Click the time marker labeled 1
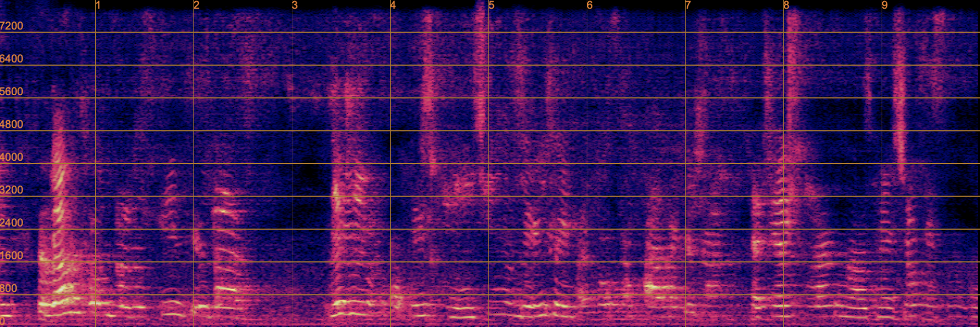 pyautogui.click(x=98, y=5)
